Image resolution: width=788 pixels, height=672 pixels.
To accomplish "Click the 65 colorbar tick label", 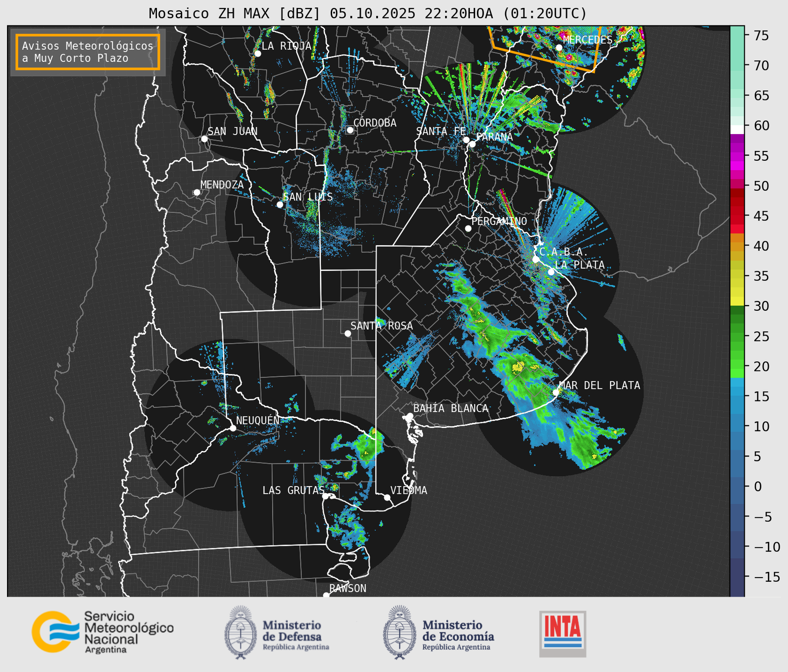I will [x=761, y=96].
